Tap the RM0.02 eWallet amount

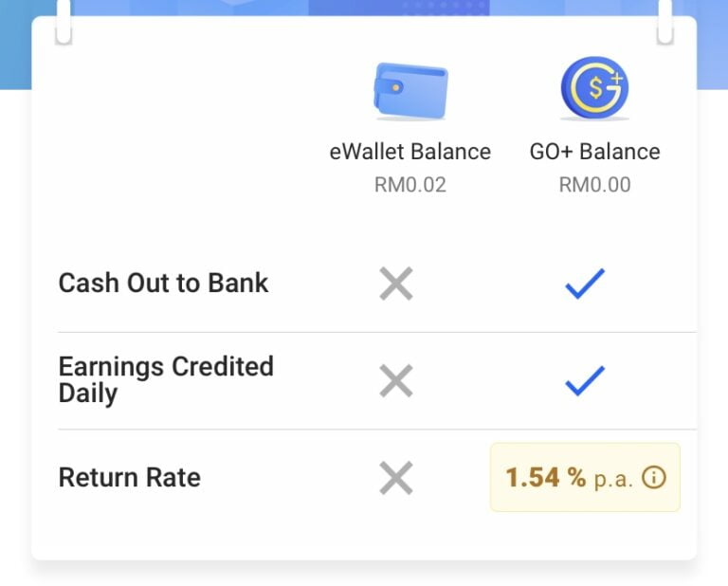[409, 185]
